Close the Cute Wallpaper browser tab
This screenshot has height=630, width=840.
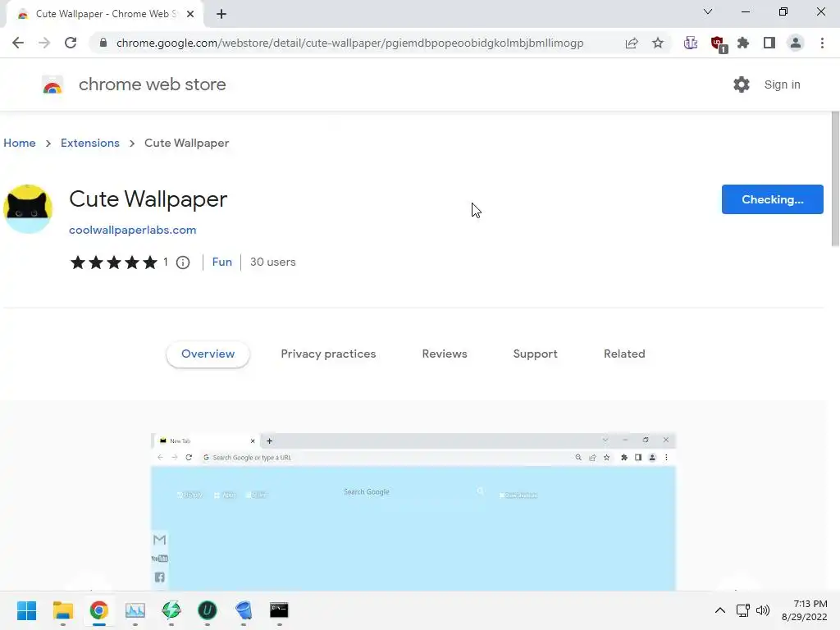tap(190, 14)
